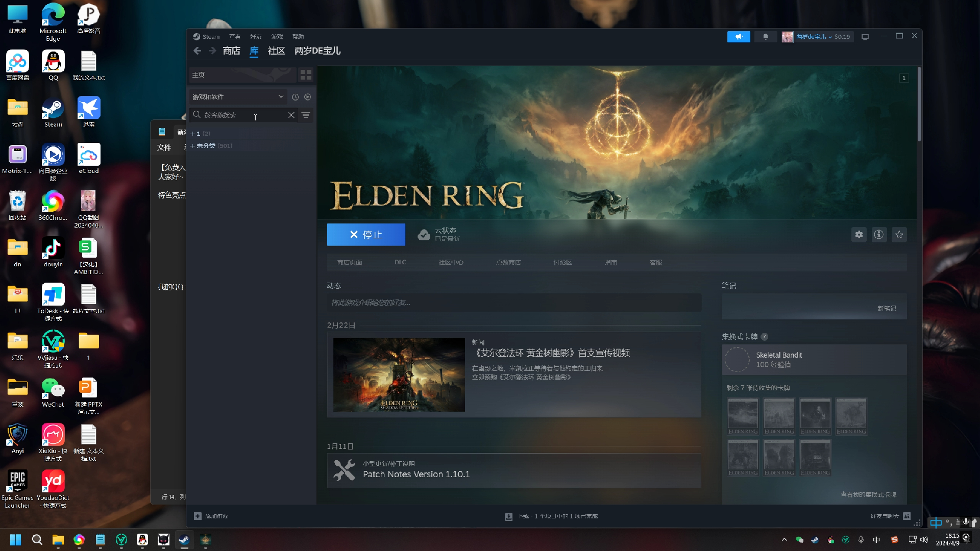Open the Steam menu
The image size is (980, 551).
(x=206, y=37)
